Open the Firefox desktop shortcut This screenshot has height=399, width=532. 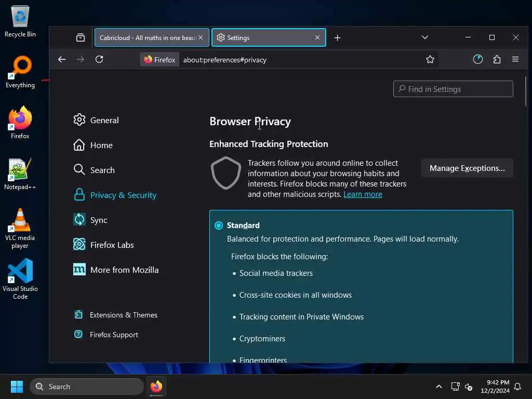(x=20, y=123)
